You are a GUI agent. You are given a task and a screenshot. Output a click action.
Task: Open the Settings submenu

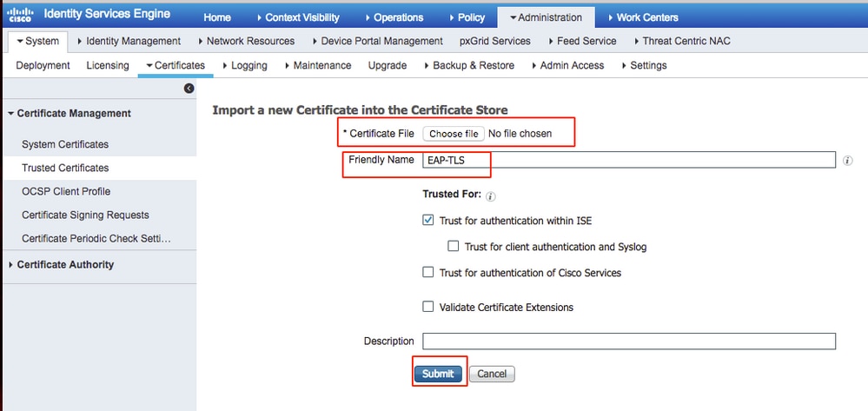coord(644,65)
